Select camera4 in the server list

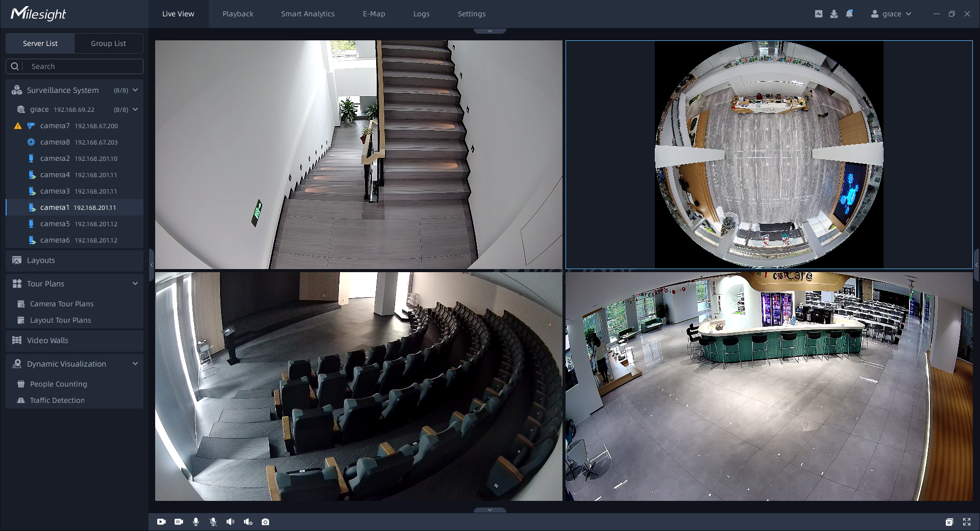pos(75,175)
